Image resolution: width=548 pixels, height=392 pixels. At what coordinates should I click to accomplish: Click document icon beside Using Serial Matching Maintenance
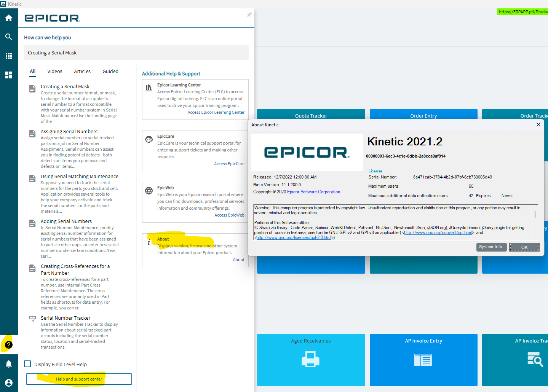point(32,178)
